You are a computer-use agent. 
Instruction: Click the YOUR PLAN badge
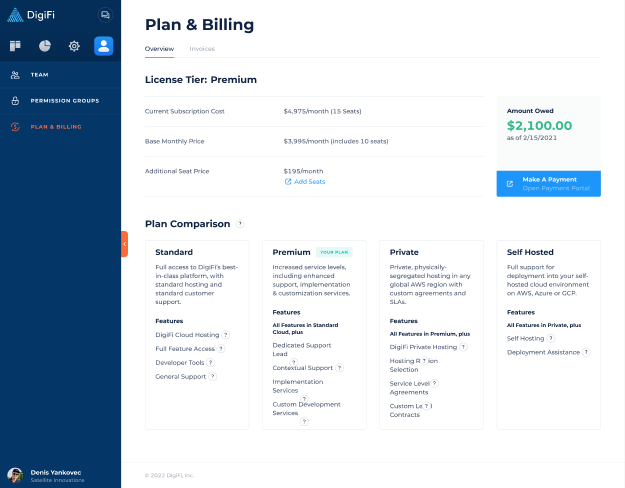334,252
